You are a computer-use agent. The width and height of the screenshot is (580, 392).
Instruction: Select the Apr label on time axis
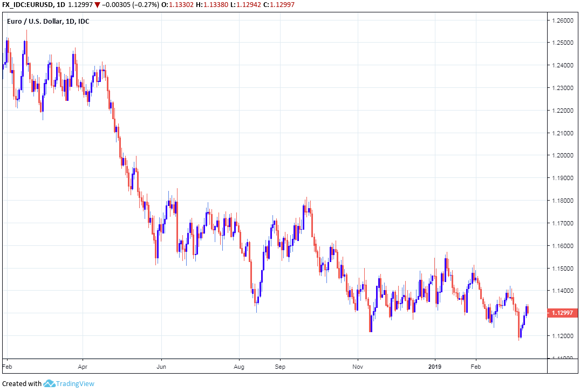[83, 365]
